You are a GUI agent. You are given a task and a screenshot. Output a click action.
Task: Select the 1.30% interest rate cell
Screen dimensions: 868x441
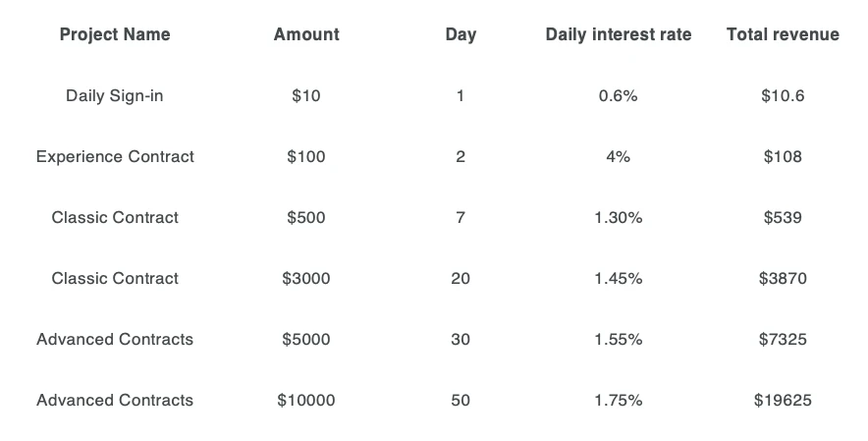point(619,217)
